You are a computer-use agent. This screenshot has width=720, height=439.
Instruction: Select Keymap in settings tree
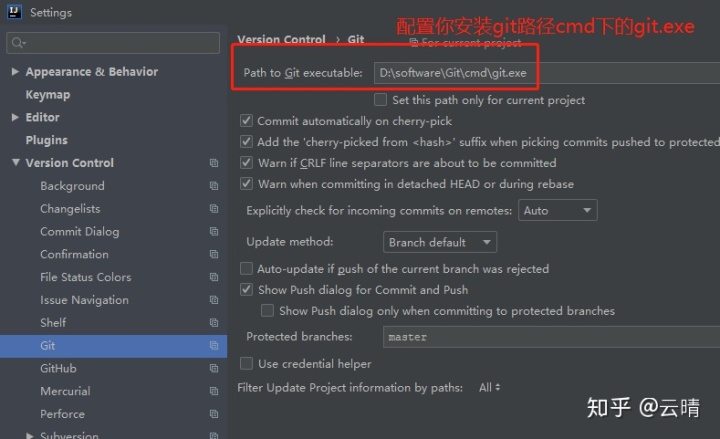point(48,95)
